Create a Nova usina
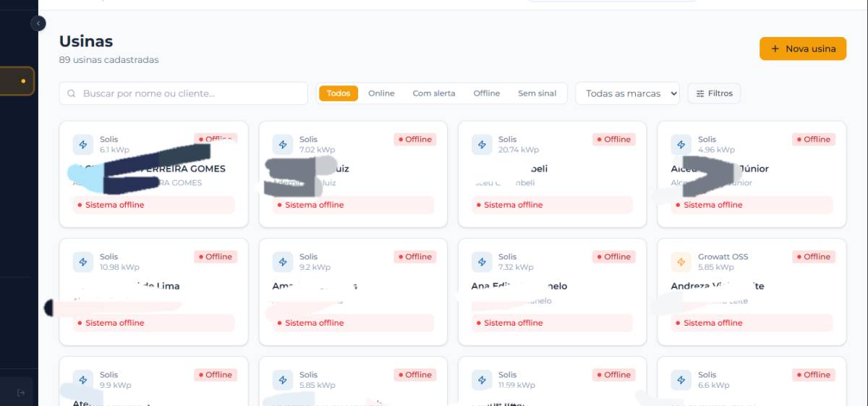 [x=803, y=48]
